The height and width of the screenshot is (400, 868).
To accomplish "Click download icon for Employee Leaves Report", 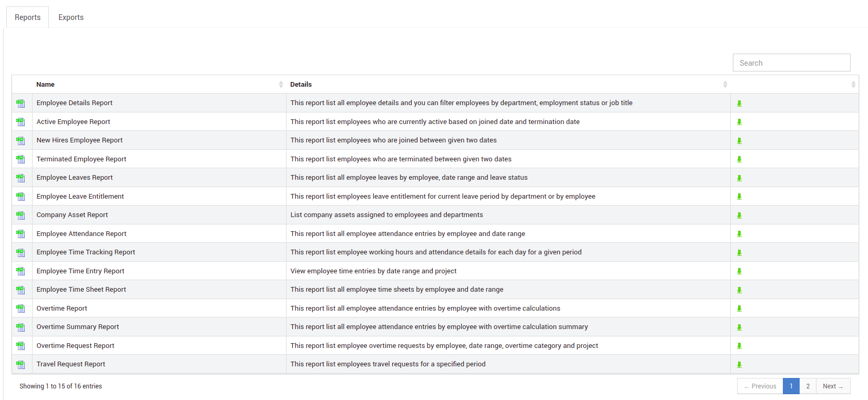I will (x=739, y=178).
